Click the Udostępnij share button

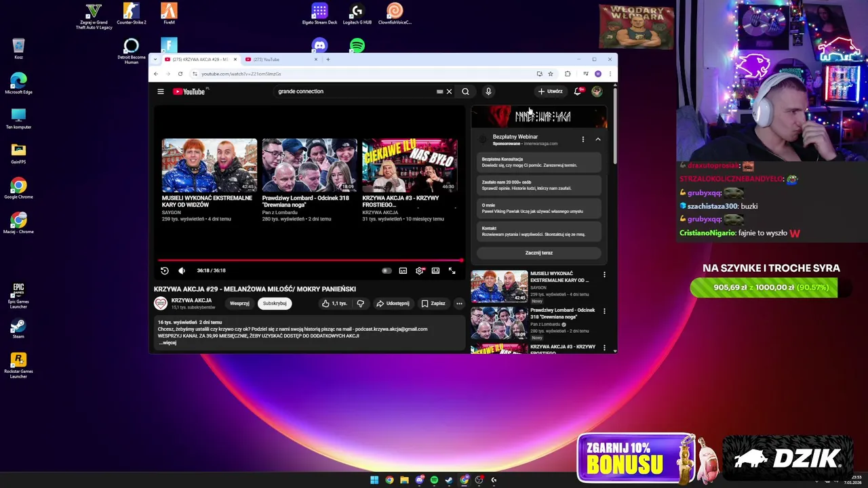click(393, 304)
